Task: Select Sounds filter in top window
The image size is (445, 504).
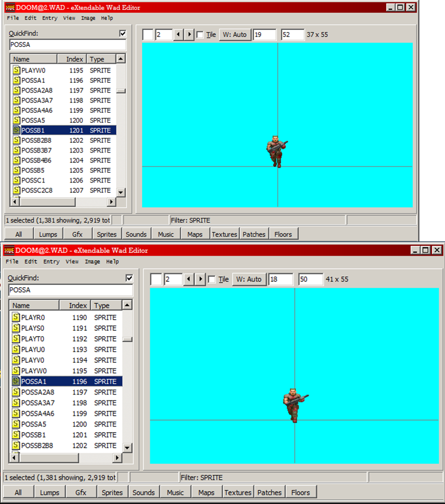Action: pyautogui.click(x=136, y=234)
